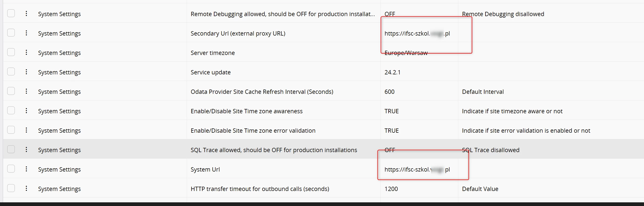Open row menu for HTTP transfer timeout
This screenshot has height=206, width=644.
[26, 188]
